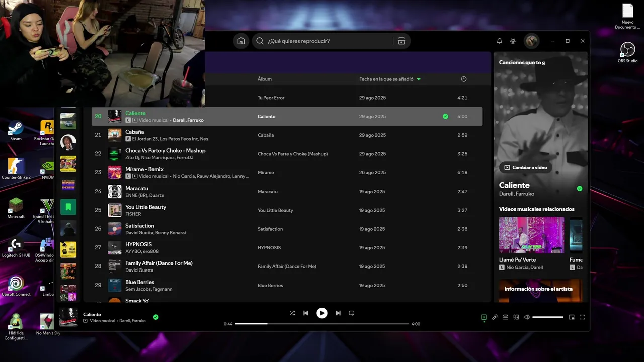Adjust the volume slider

[x=548, y=317]
